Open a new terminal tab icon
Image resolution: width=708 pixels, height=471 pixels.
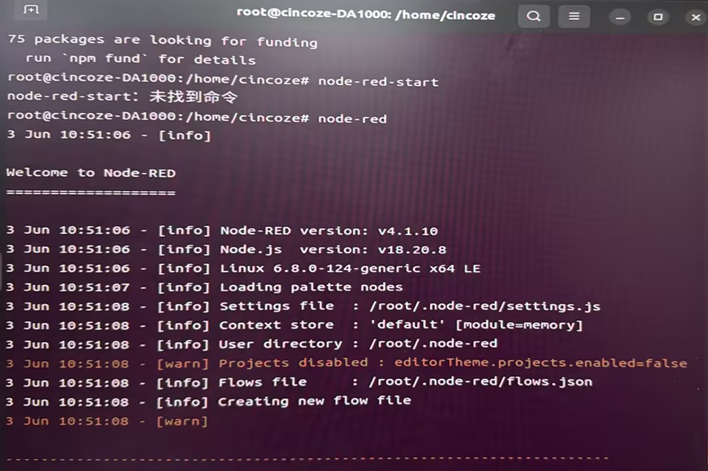(31, 9)
